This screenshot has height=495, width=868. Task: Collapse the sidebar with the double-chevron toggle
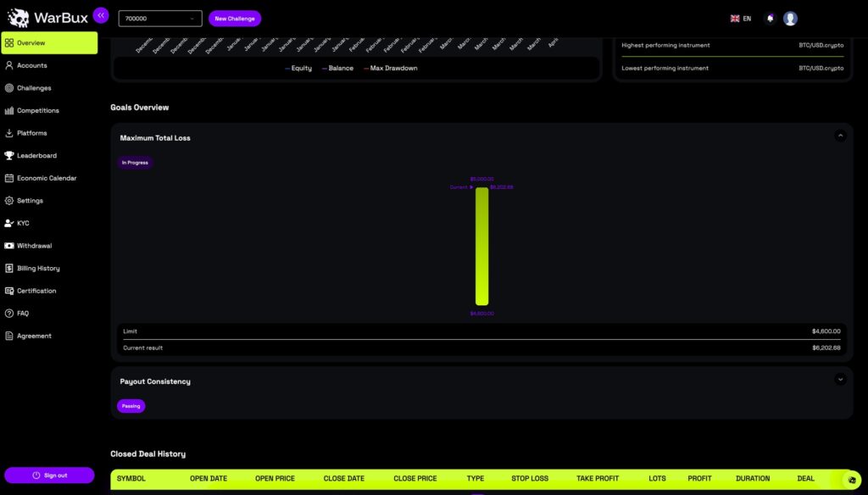pyautogui.click(x=101, y=14)
